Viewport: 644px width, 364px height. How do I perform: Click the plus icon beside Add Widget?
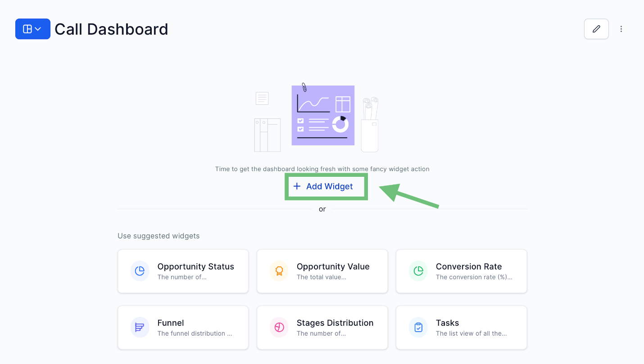[x=297, y=186]
